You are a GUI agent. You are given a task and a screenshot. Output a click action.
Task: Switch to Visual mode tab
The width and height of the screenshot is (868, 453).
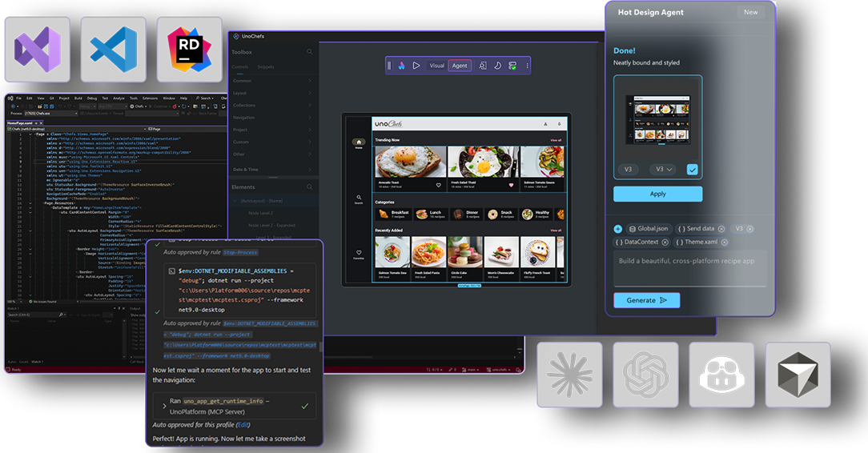pos(436,66)
